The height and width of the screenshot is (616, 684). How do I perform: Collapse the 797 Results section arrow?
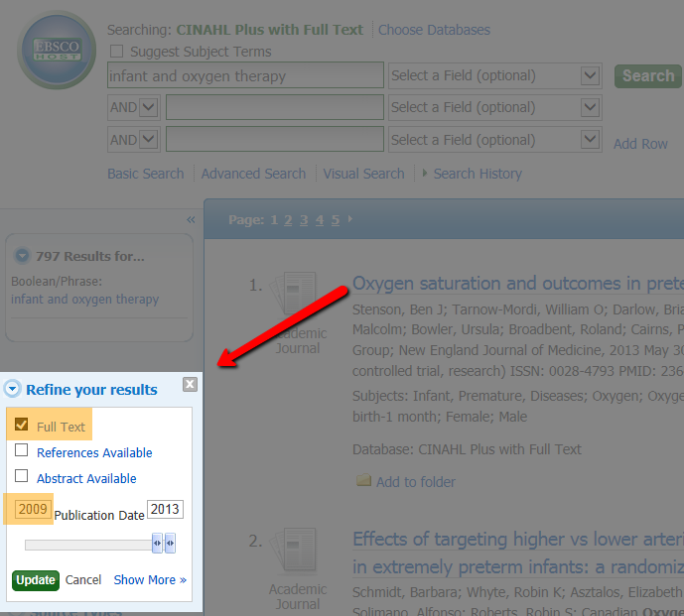coord(22,256)
